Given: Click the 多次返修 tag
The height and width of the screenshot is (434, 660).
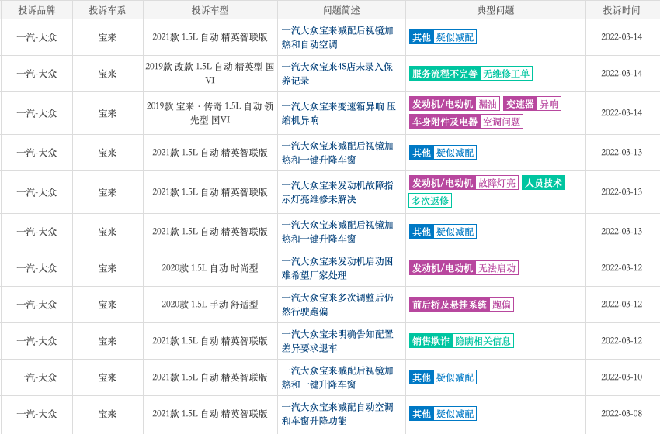Looking at the screenshot, I should [x=430, y=201].
